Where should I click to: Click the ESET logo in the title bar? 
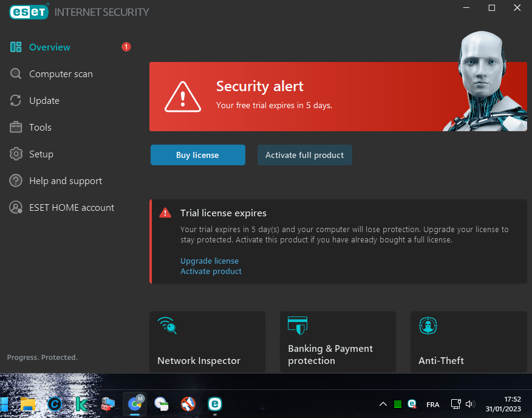29,12
